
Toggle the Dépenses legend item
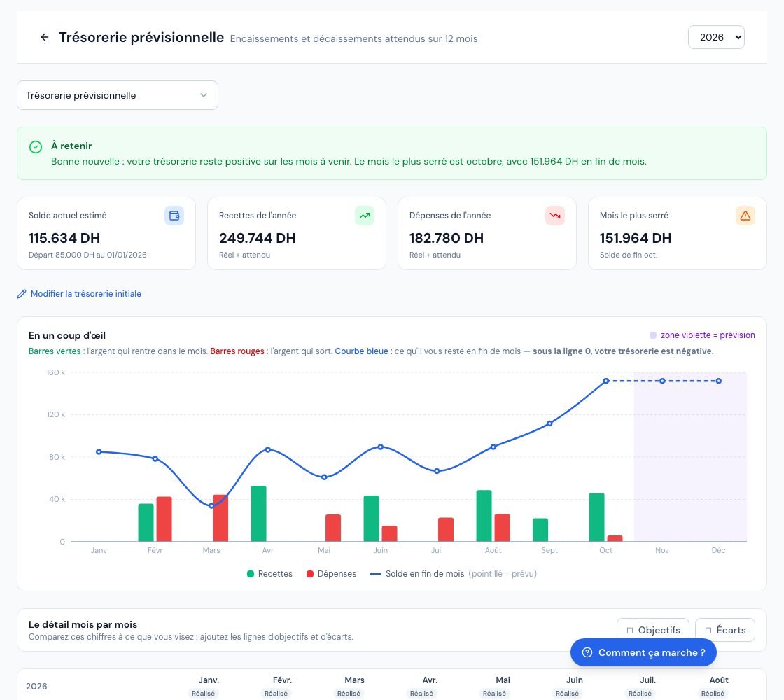tap(332, 574)
